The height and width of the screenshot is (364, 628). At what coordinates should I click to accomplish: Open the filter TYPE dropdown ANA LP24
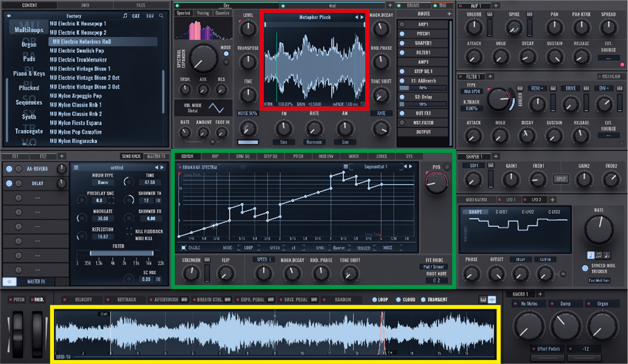472,92
